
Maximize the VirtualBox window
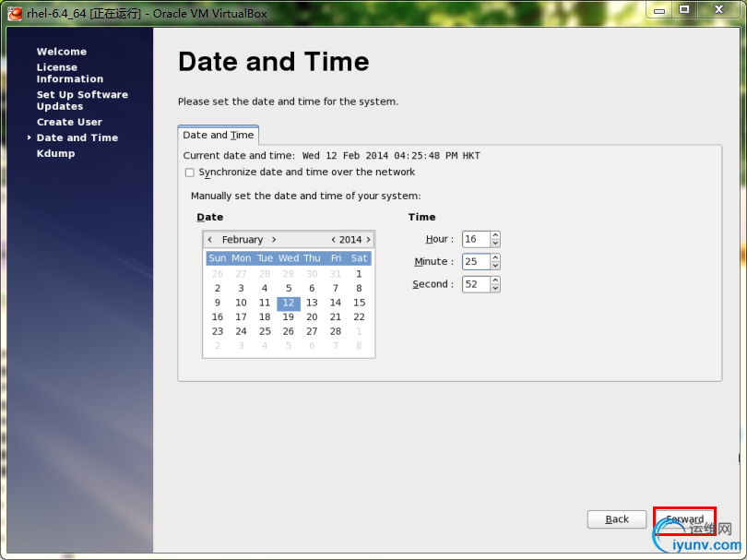[684, 10]
